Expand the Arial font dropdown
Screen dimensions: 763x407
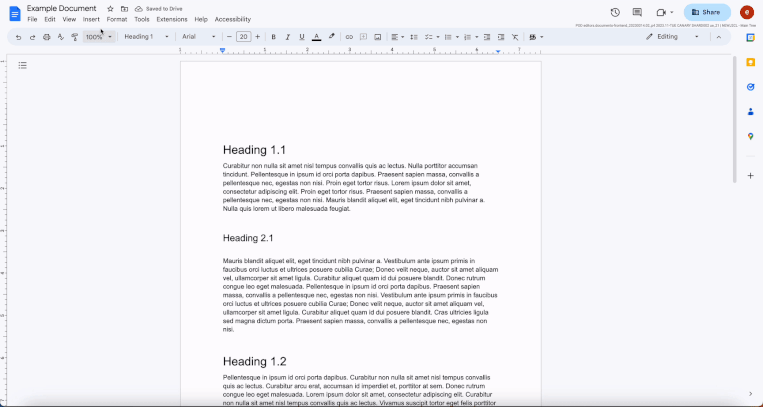coord(199,37)
